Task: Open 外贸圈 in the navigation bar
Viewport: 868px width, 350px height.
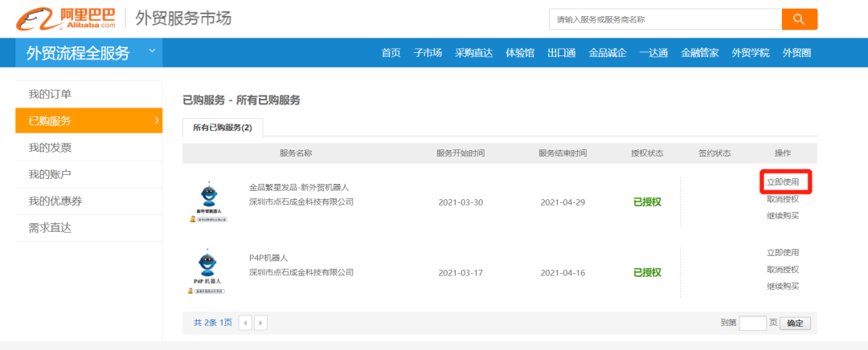Action: [x=797, y=53]
